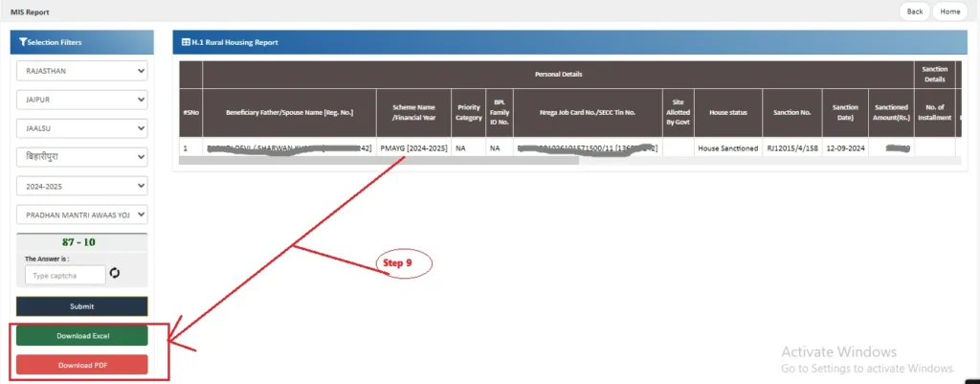Open the RAJASTHAN state dropdown
Image resolution: width=980 pixels, height=384 pixels.
point(82,71)
